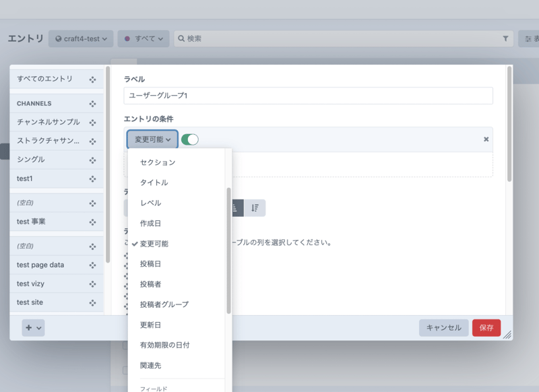539x392 pixels.
Task: Open the plus add-source menu
Action: coord(34,328)
